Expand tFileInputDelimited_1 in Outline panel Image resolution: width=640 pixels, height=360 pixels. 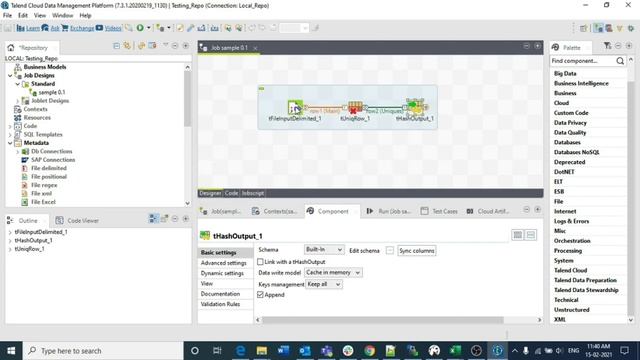click(10, 232)
